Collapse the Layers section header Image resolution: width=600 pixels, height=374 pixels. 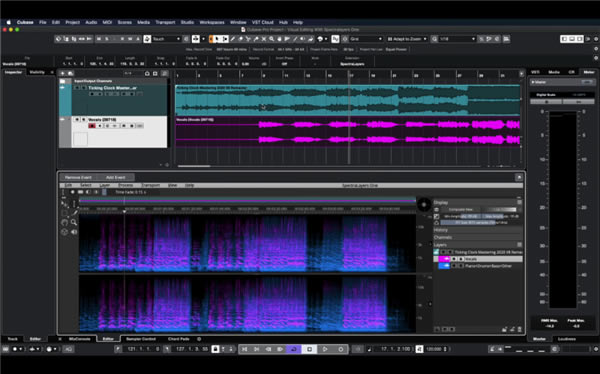(477, 245)
